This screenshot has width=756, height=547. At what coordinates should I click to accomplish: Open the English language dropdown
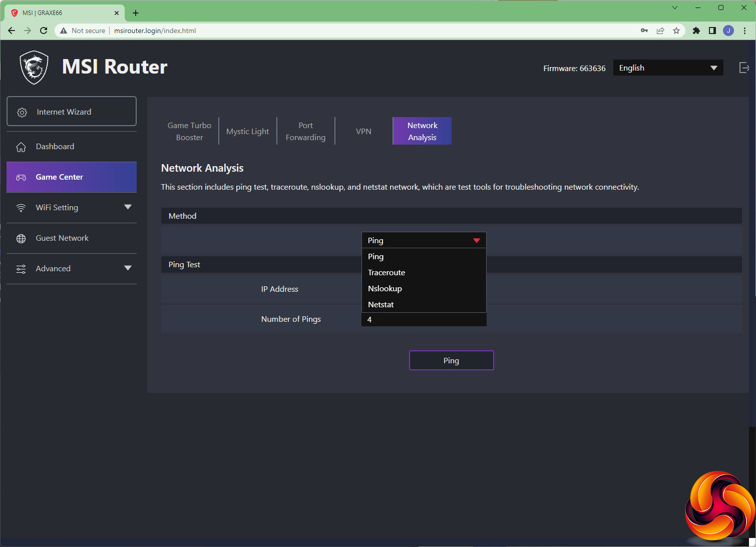(x=668, y=68)
